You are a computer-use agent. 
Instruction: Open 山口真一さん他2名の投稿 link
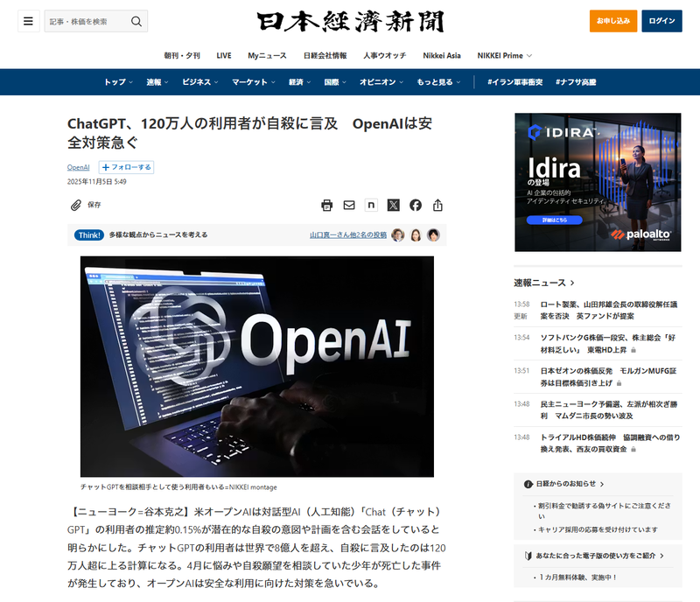348,234
